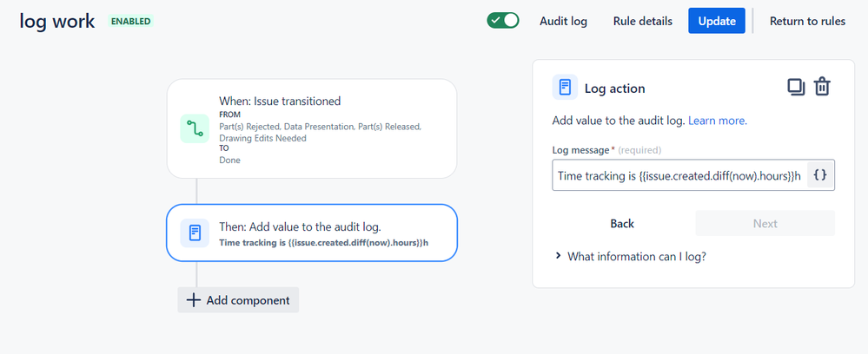868x354 pixels.
Task: Click the Log action panel header icon
Action: pos(565,88)
